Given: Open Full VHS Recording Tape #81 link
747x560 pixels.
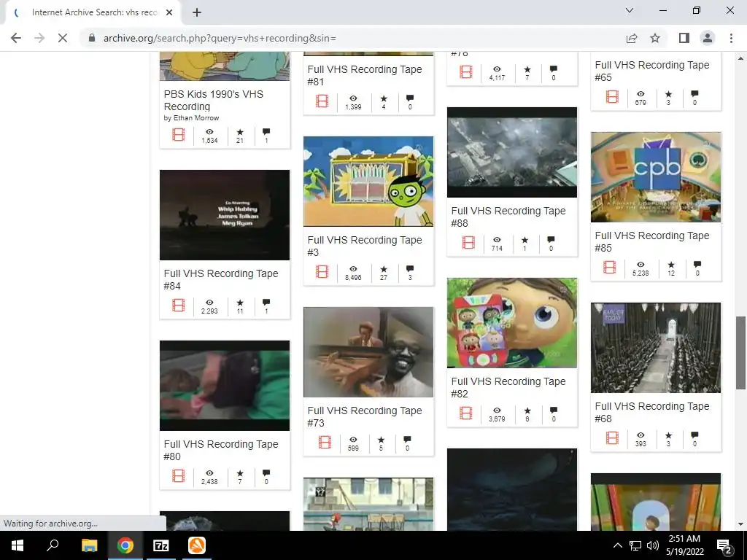Looking at the screenshot, I should [365, 75].
